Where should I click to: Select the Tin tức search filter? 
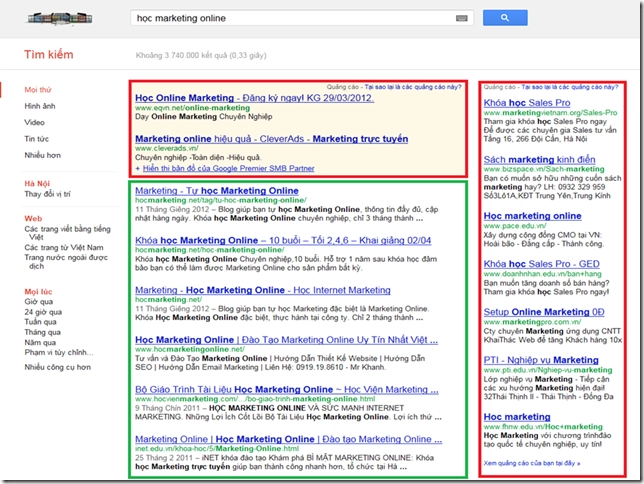coord(37,139)
